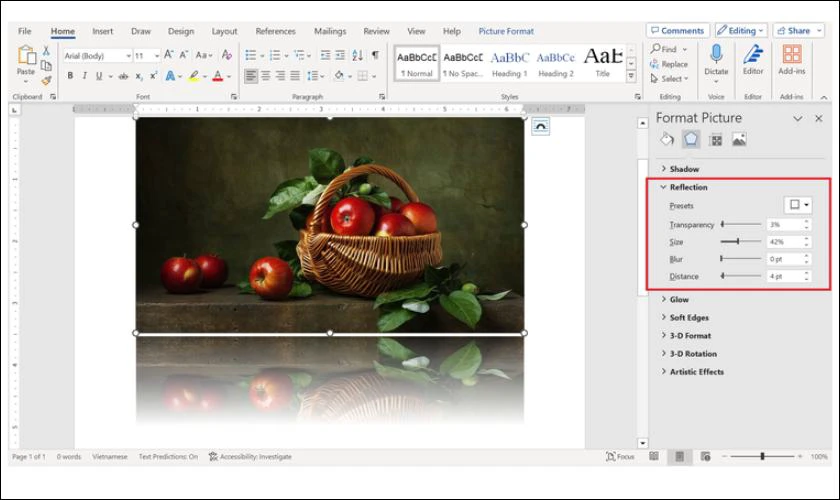Apply strikethrough formatting
This screenshot has width=840, height=500.
(123, 76)
